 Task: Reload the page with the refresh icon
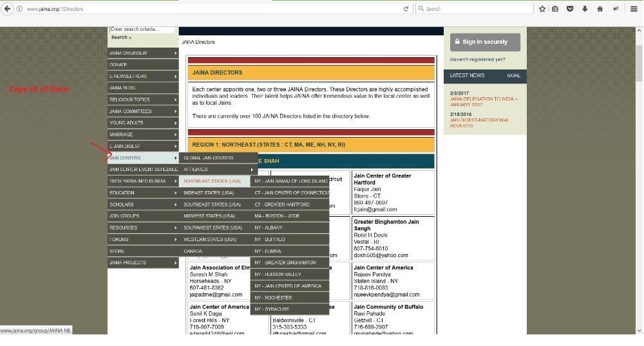coord(406,8)
